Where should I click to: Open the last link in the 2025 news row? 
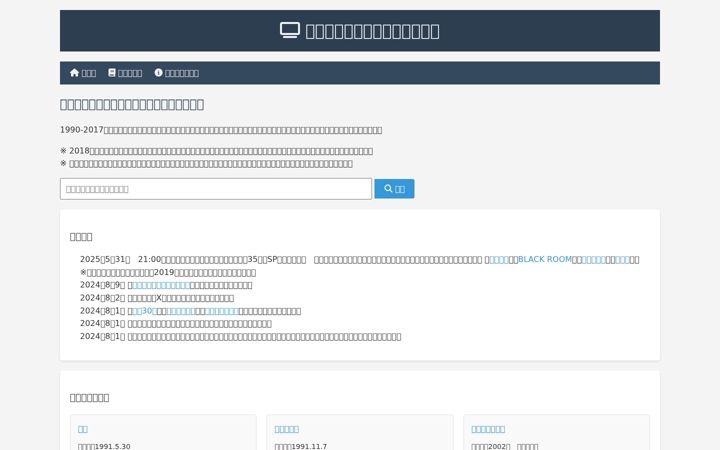(622, 259)
